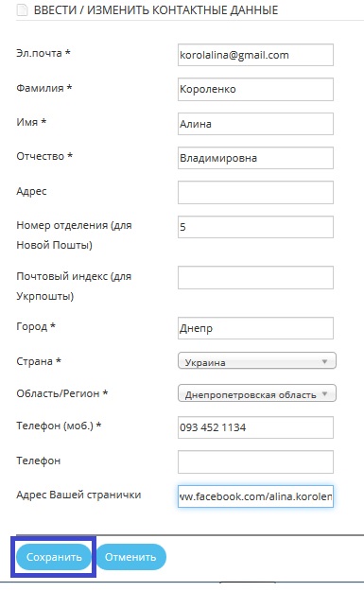Click the Отчество field containing Владимировна
This screenshot has height=591, width=364.
[x=255, y=158]
